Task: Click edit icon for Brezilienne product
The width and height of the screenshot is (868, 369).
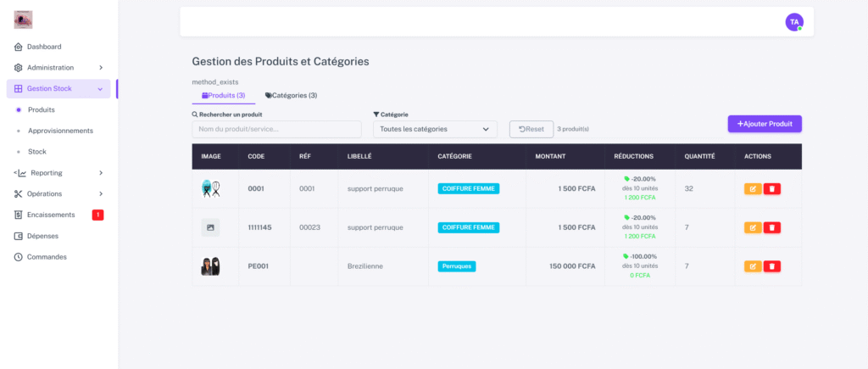Action: [753, 266]
